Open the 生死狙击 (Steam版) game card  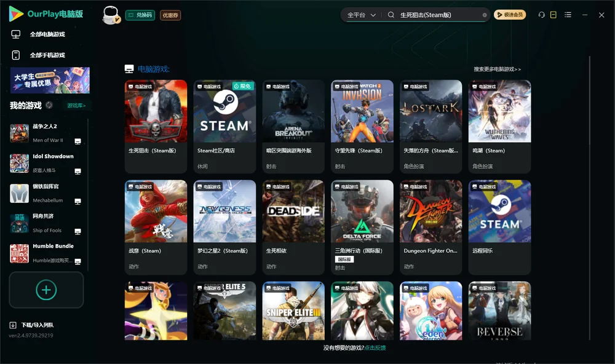156,126
